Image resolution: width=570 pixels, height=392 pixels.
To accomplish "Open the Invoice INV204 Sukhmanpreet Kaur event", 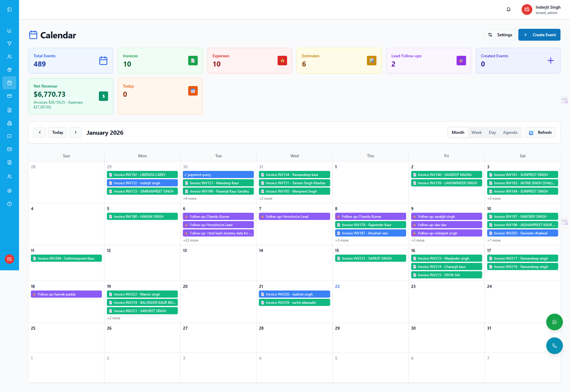I will 66,258.
